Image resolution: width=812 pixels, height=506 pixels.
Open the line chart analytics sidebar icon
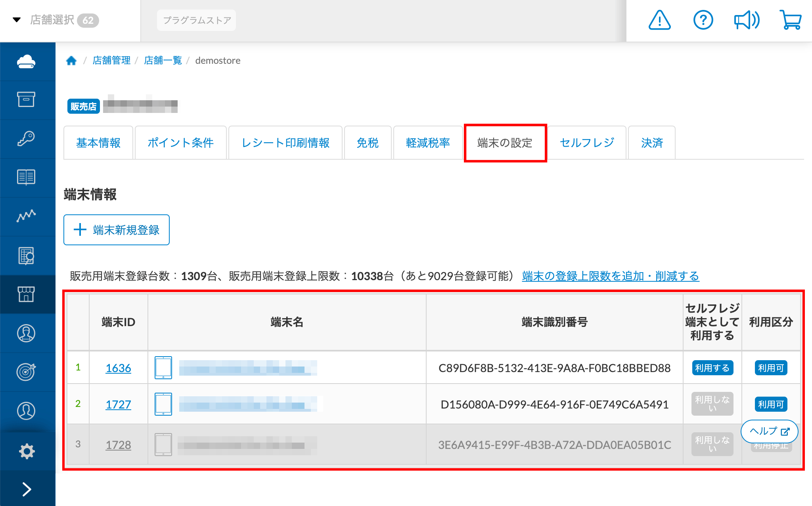[x=26, y=216]
